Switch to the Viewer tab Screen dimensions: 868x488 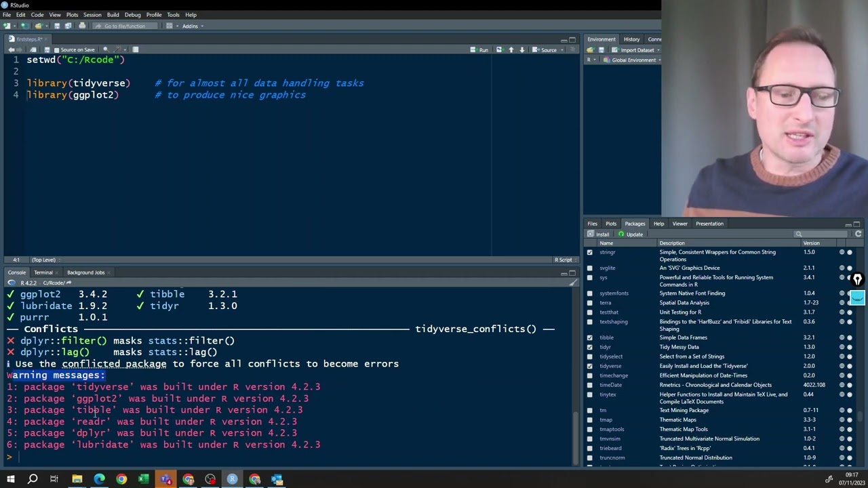point(679,224)
